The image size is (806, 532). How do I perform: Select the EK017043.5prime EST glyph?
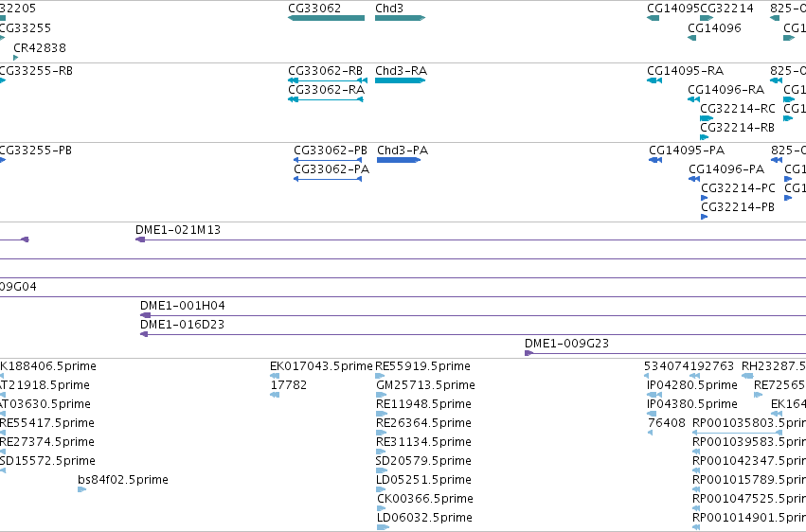[x=275, y=376]
